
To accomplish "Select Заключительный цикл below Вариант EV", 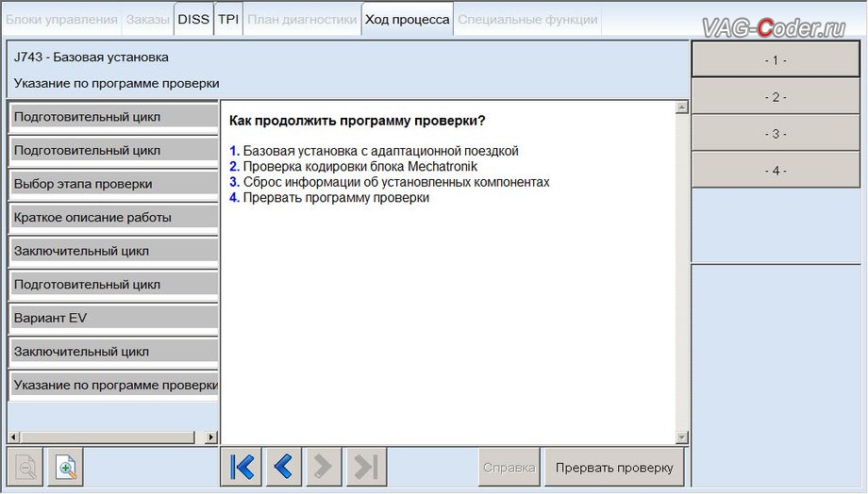I will pyautogui.click(x=113, y=352).
